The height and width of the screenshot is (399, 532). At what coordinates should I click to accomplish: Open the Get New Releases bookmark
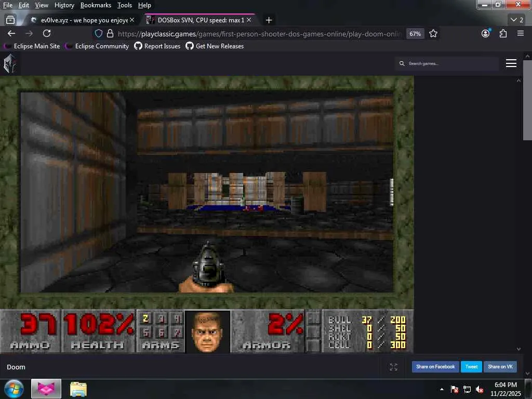tap(215, 46)
